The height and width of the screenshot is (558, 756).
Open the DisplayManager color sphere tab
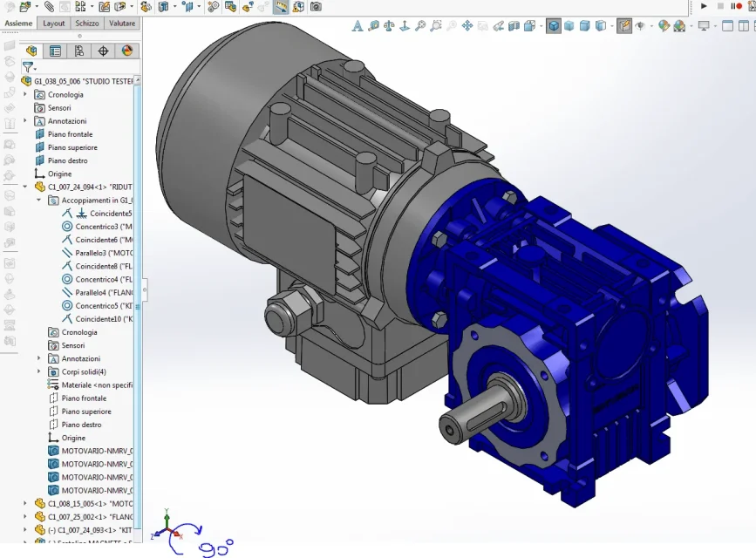tap(126, 51)
